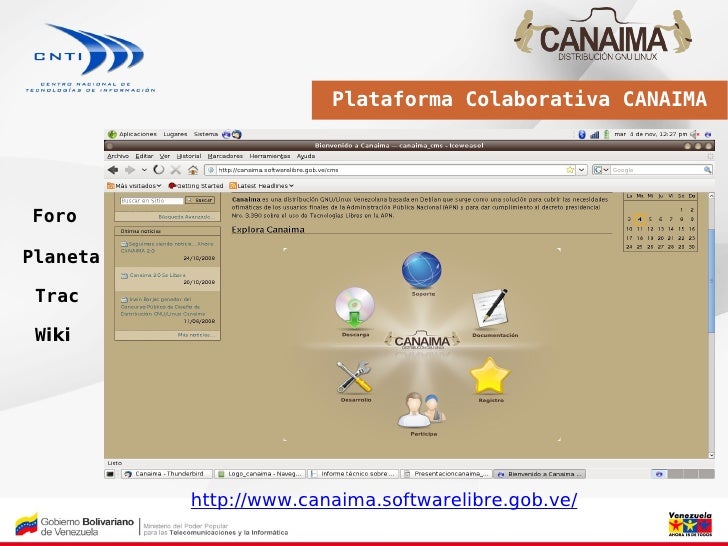Open the Historial menu

point(189,156)
